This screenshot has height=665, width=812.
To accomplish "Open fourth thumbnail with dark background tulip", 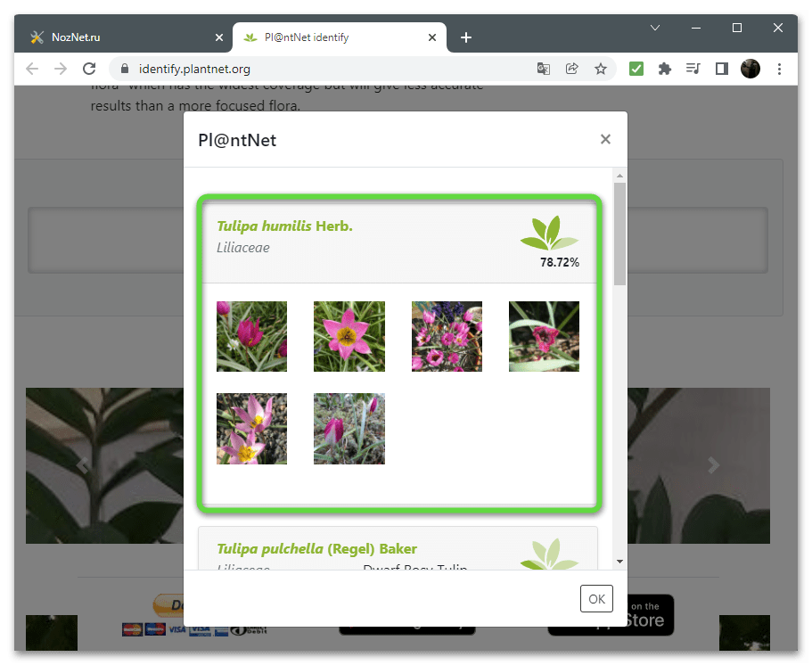I will click(544, 336).
